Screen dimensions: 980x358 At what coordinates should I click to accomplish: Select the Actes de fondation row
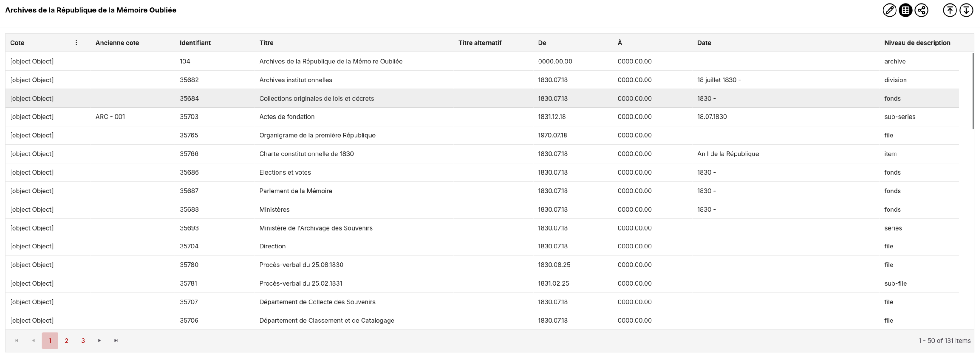(287, 117)
